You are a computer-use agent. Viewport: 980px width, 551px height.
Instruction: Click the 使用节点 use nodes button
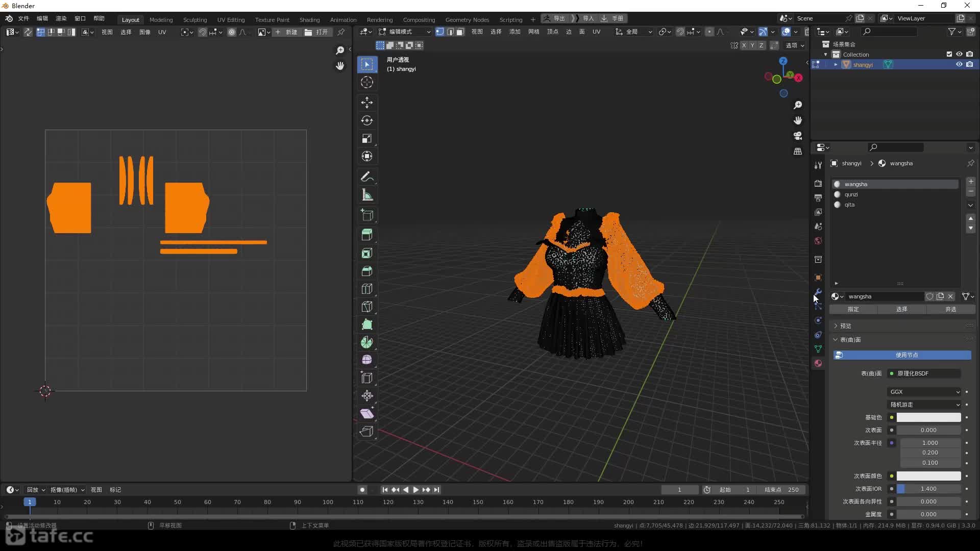[902, 355]
